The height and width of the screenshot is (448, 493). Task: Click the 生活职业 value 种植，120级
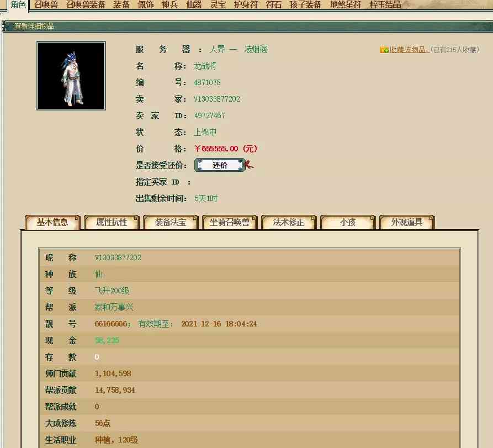click(116, 440)
